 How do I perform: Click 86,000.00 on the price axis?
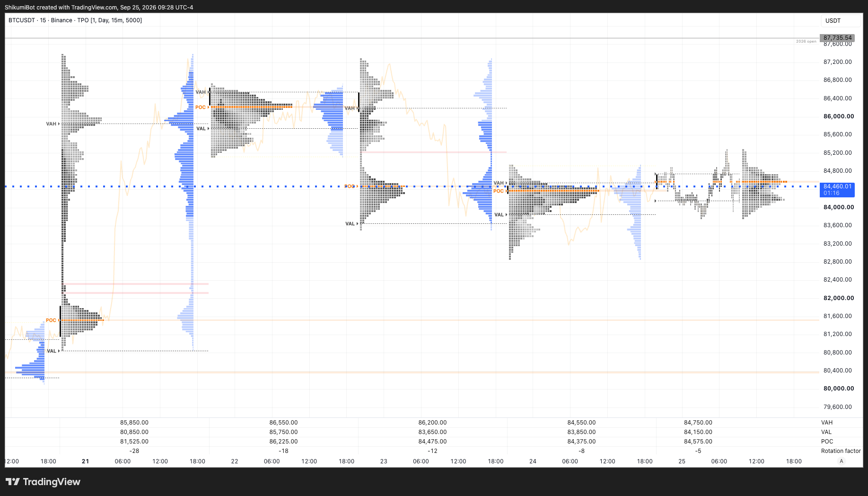839,116
